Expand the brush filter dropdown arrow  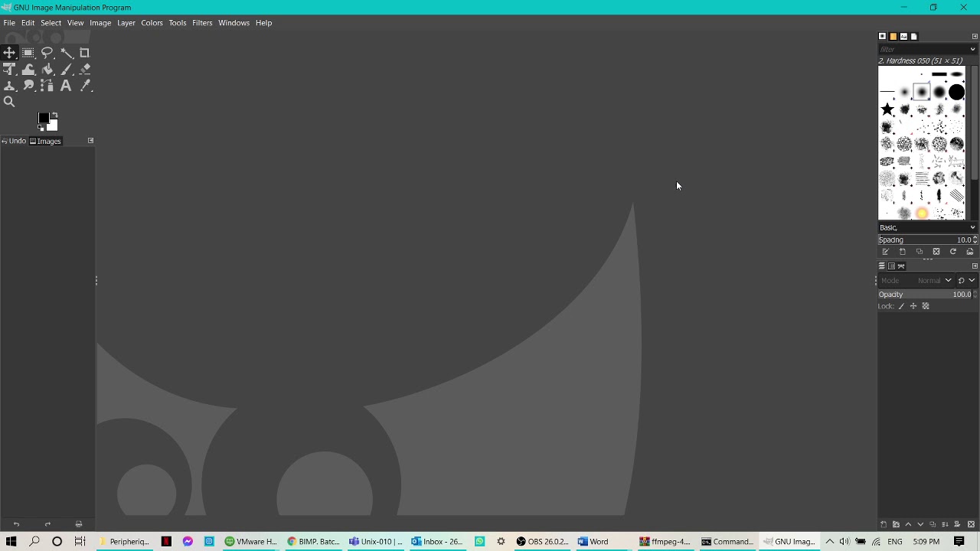click(973, 49)
